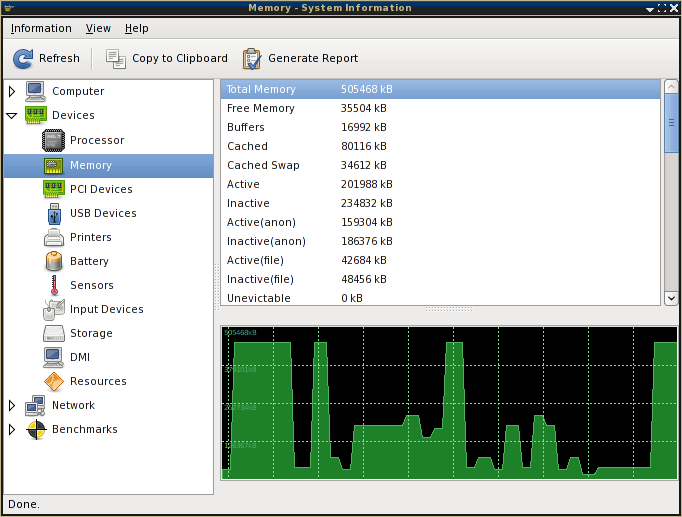
Task: Click the vertical pane divider handle
Action: [217, 287]
